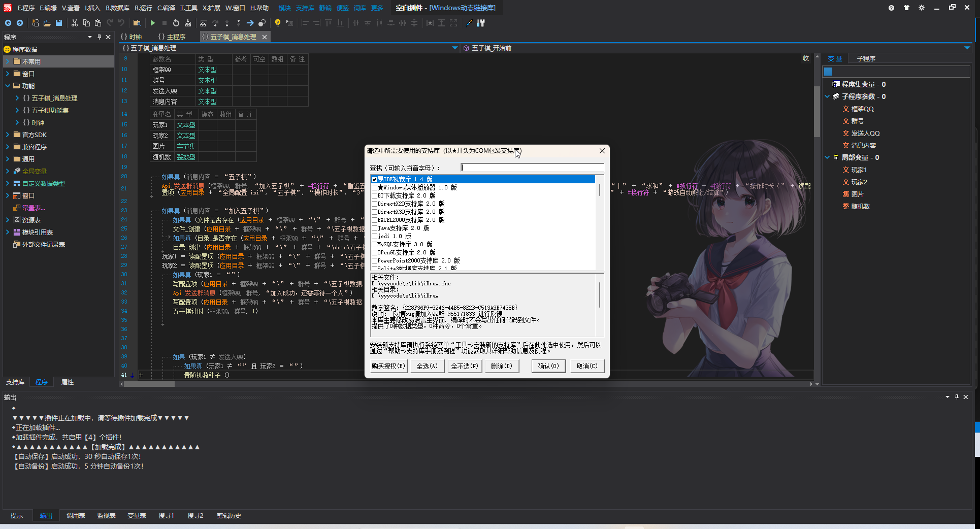Switch to 子程序 tab in right panel
Viewport: 980px width, 529px height.
[x=866, y=59]
